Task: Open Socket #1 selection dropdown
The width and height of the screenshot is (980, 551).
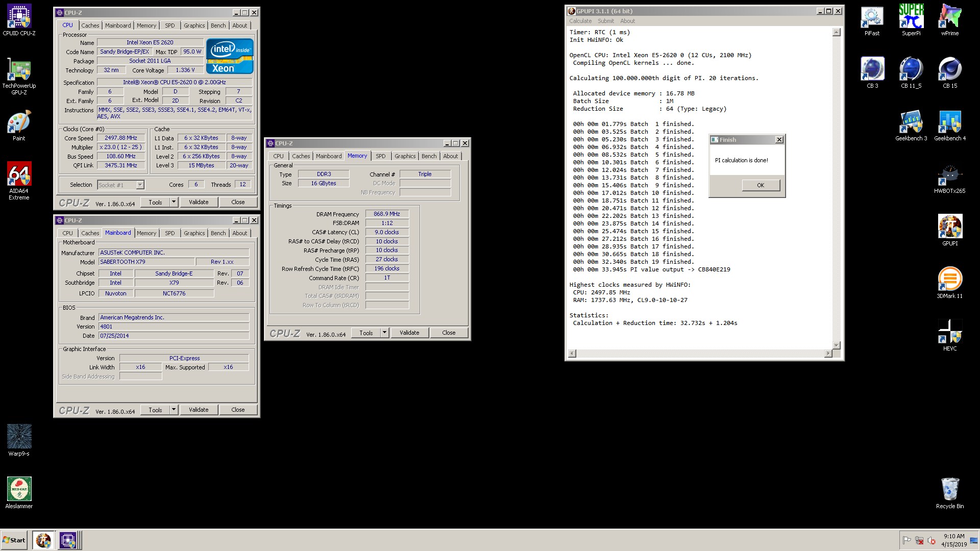Action: pyautogui.click(x=121, y=185)
